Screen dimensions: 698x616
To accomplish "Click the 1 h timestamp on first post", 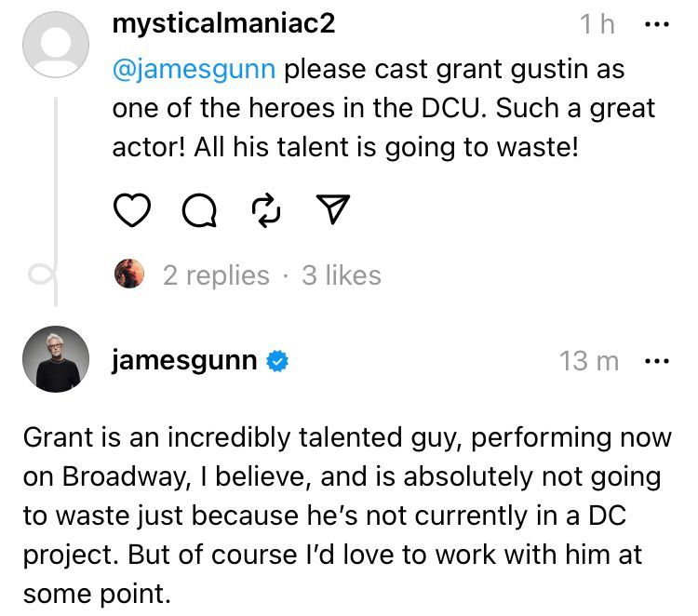I will point(598,25).
